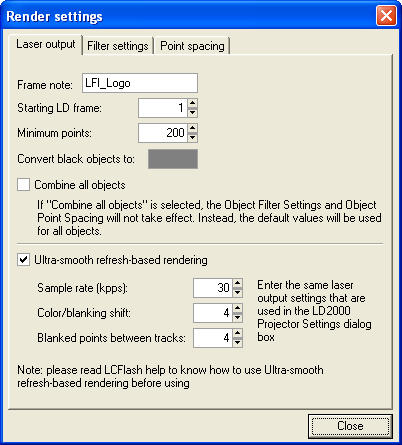Click the Frame note text field

(x=140, y=83)
